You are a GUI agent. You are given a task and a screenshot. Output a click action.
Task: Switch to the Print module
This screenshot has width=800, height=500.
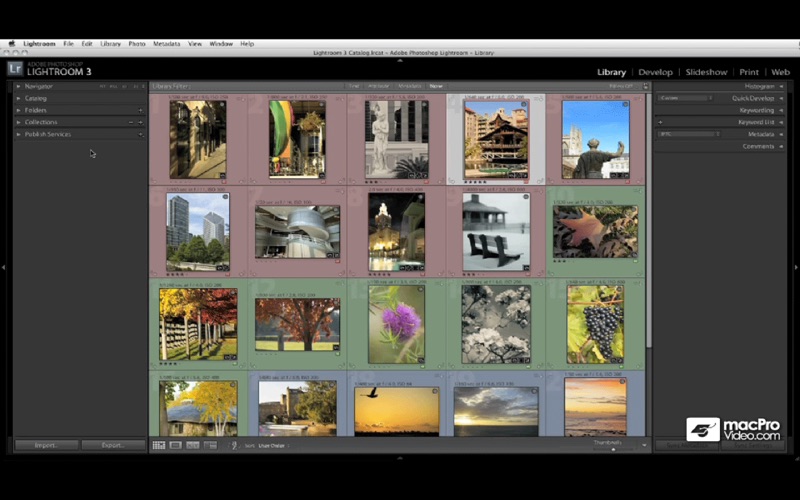[x=749, y=72]
